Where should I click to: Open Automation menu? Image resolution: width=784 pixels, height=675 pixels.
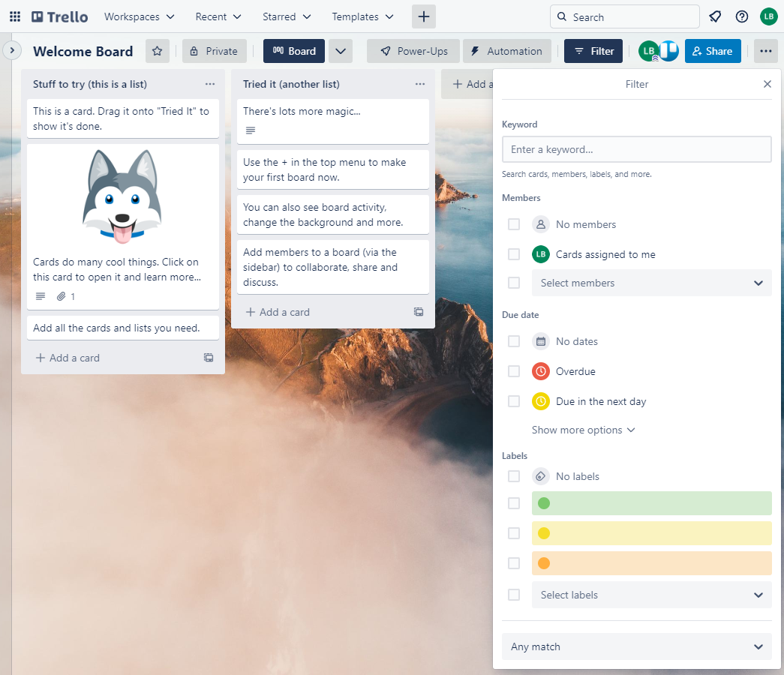point(507,51)
